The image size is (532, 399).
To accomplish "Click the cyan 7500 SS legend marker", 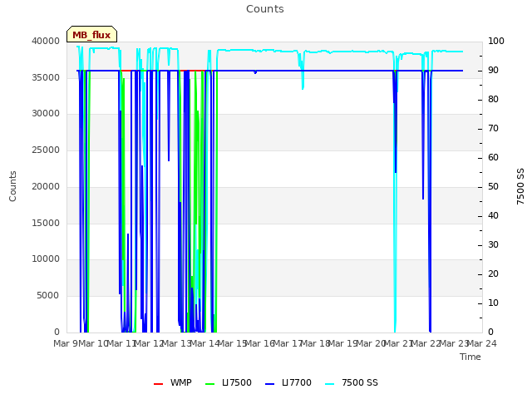I will click(329, 383).
